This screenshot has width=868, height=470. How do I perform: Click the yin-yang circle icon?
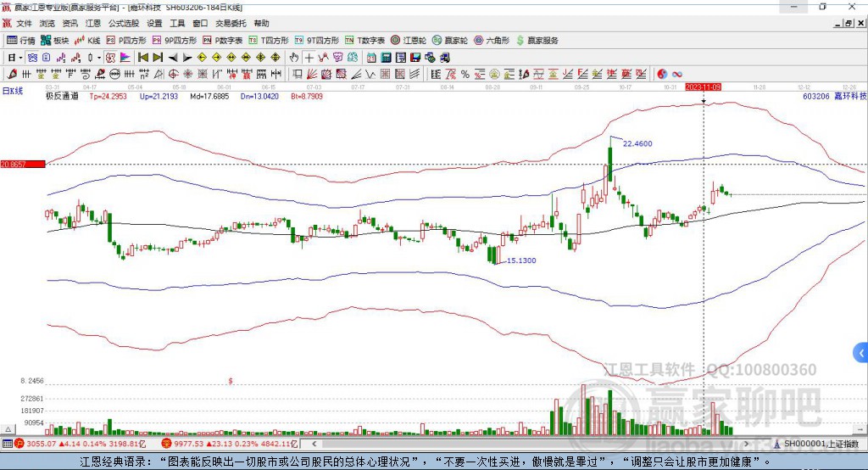662,75
